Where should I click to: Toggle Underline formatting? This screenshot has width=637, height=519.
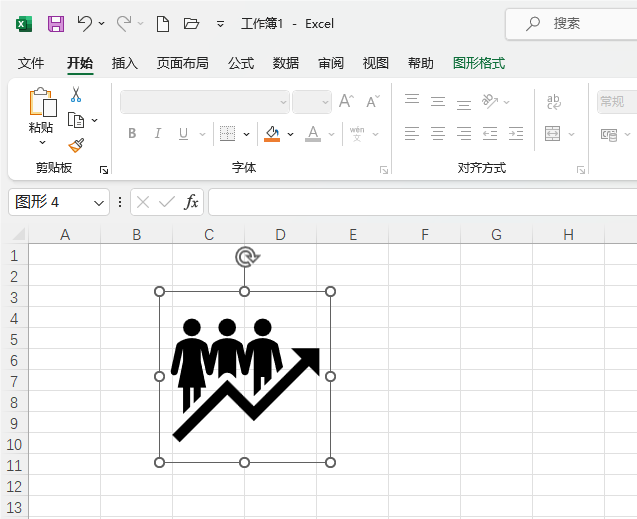click(183, 134)
